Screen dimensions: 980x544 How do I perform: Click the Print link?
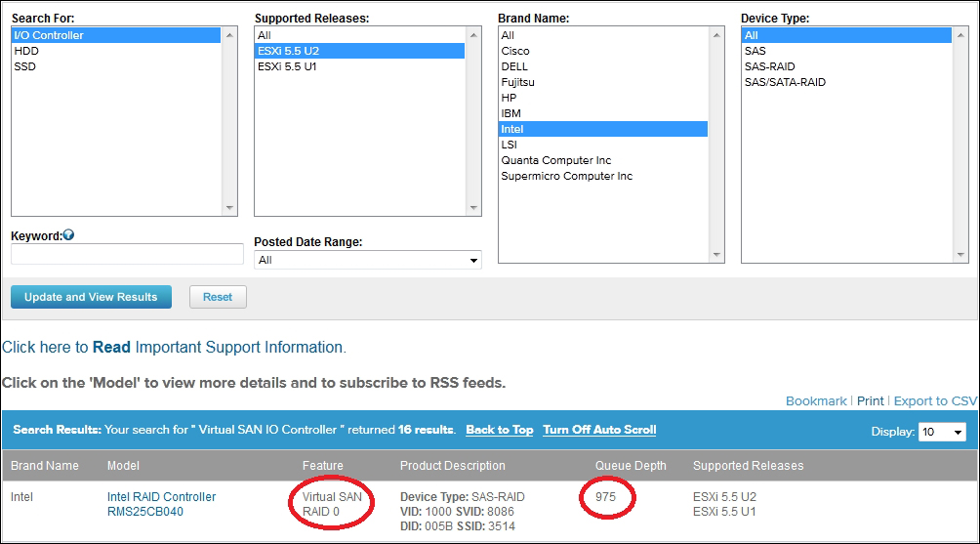870,400
